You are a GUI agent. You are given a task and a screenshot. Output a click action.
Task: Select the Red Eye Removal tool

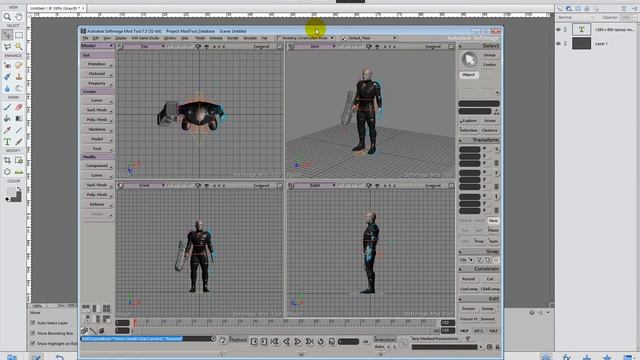coord(7,65)
